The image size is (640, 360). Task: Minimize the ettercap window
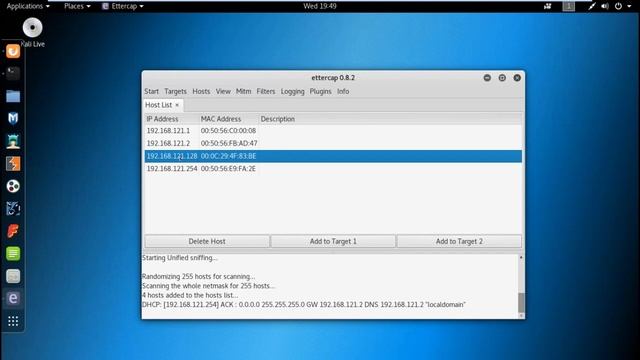point(487,78)
